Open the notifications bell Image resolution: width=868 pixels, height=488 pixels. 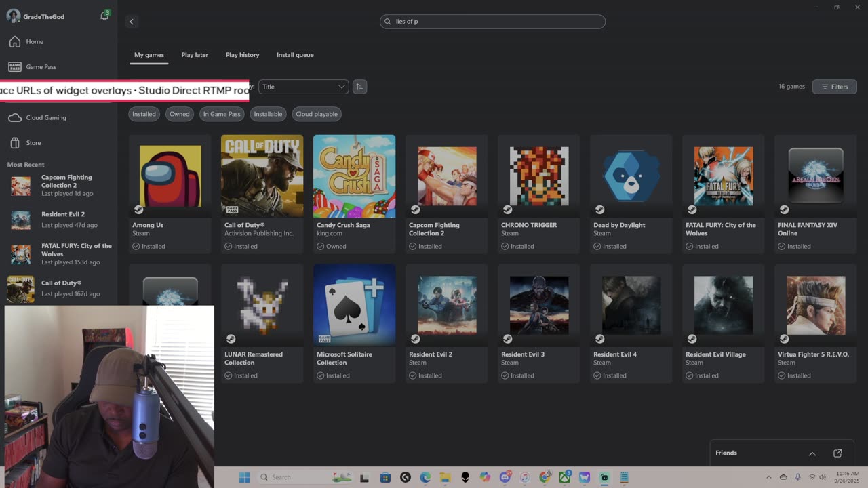pyautogui.click(x=104, y=16)
